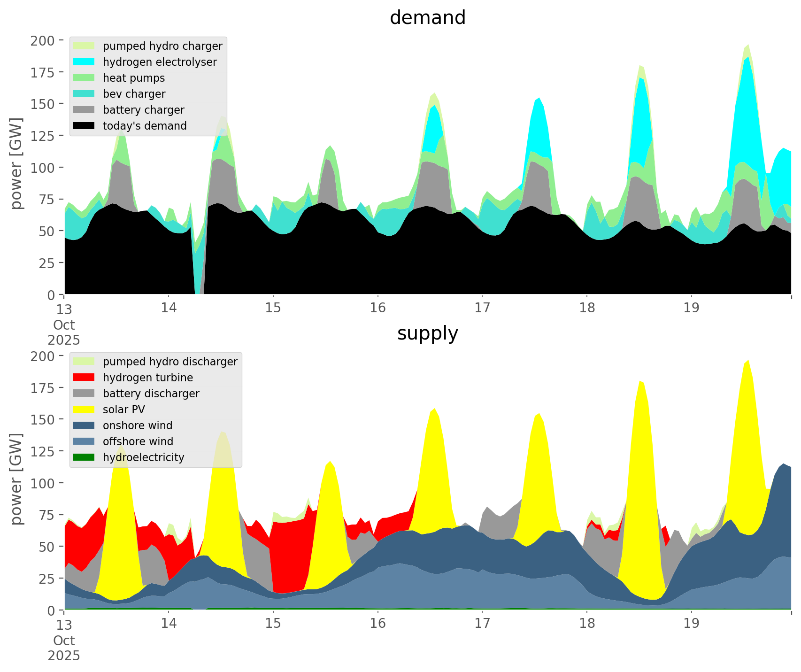Image resolution: width=801 pixels, height=672 pixels.
Task: Click the onshore wind legend swatch
Action: coord(85,425)
